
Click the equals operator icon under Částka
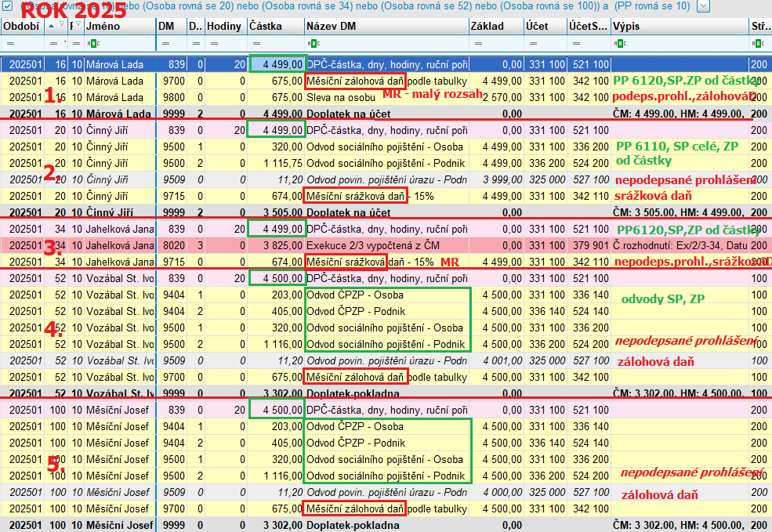pyautogui.click(x=256, y=44)
